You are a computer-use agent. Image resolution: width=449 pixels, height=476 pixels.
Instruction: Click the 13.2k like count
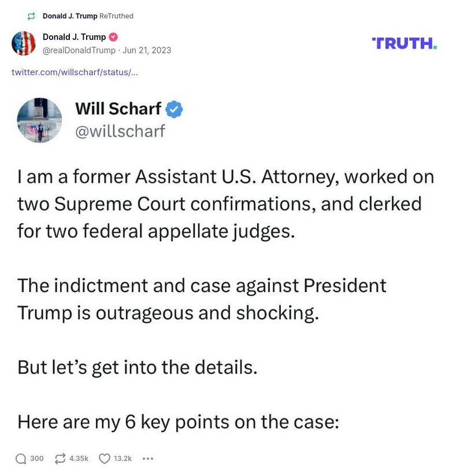121,458
